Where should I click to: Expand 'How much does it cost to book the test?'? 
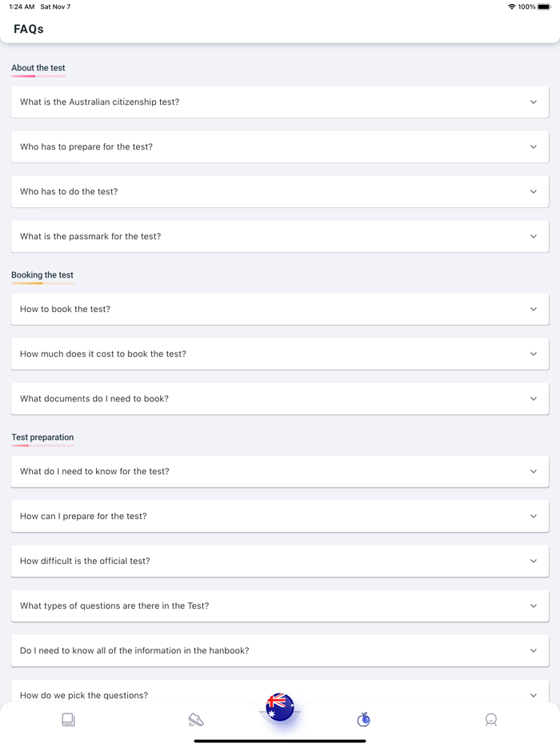tap(279, 354)
